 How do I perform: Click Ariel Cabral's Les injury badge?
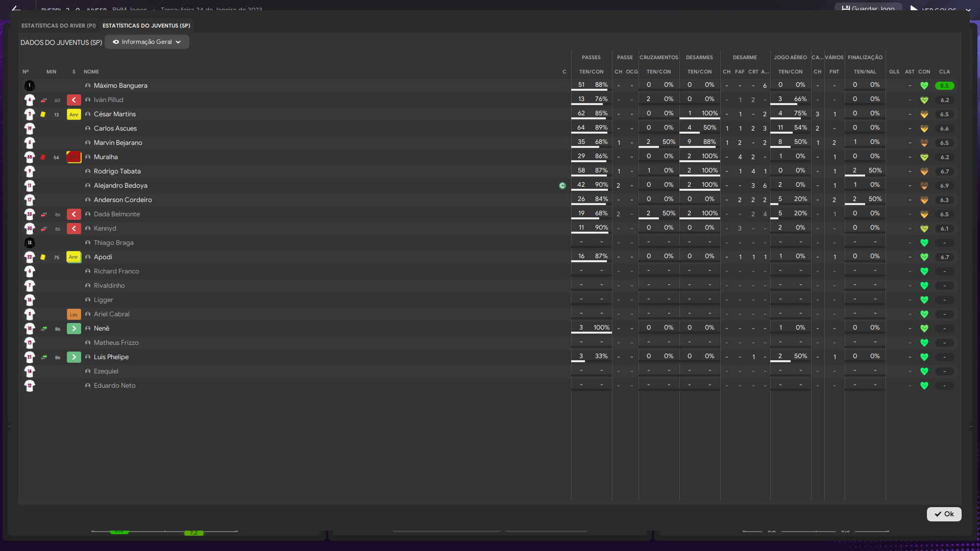pos(74,314)
